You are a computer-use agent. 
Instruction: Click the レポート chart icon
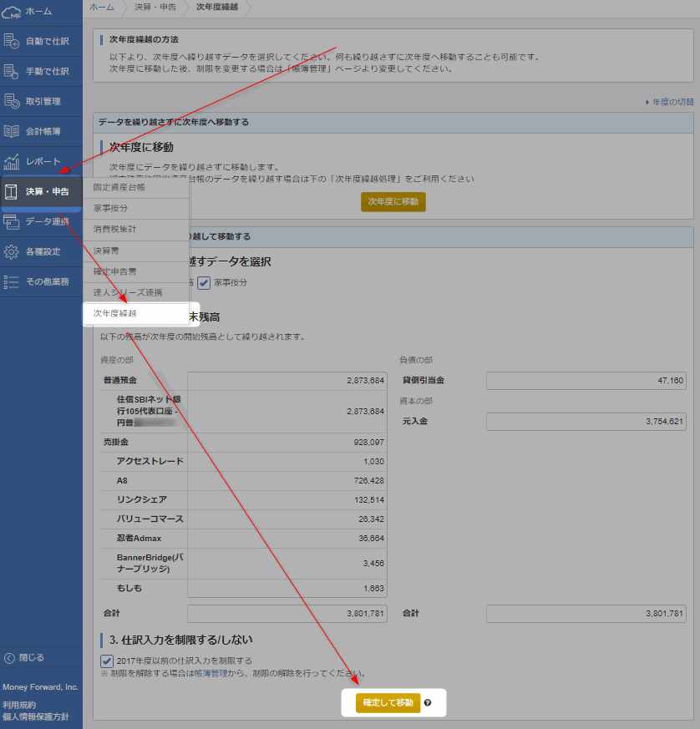click(x=12, y=161)
